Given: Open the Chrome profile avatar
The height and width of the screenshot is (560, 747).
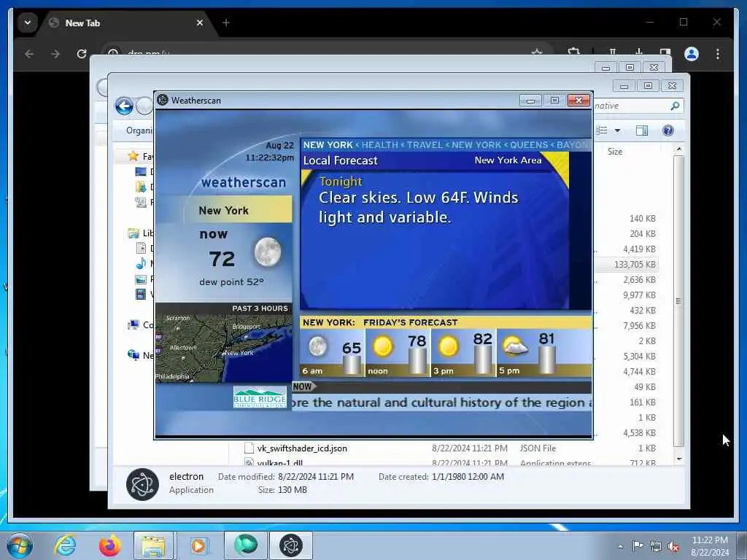Looking at the screenshot, I should click(x=692, y=54).
